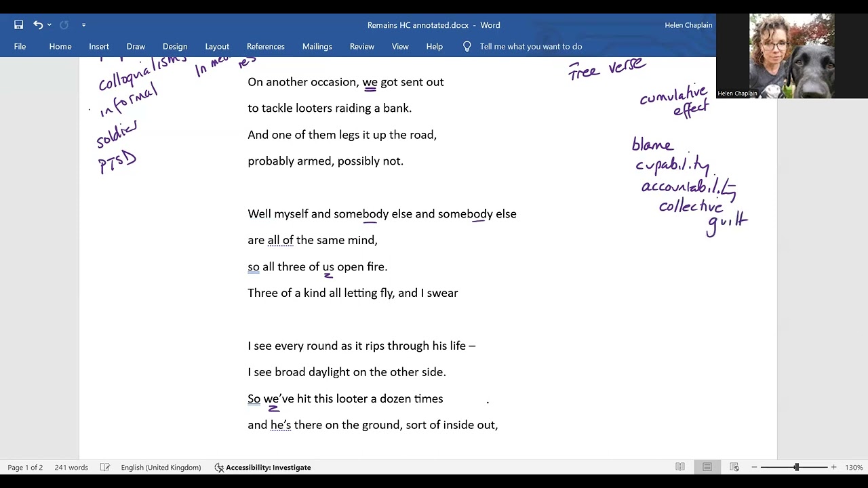Image resolution: width=868 pixels, height=488 pixels.
Task: Click 'Tell me what you want to do' box
Action: pos(531,46)
